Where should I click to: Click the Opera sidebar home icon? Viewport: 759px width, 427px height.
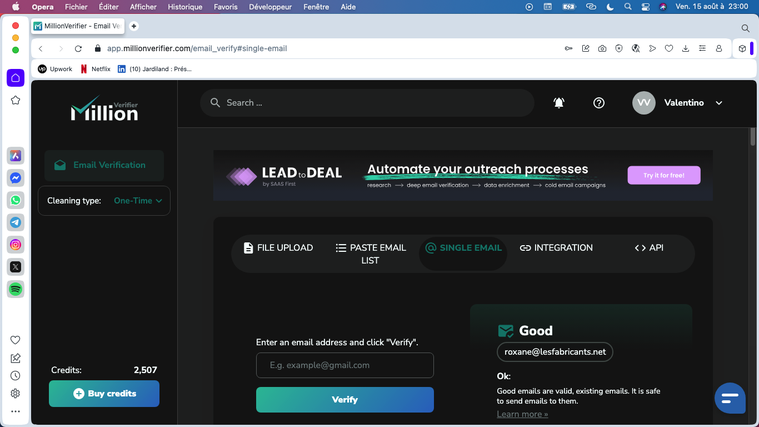pos(15,78)
